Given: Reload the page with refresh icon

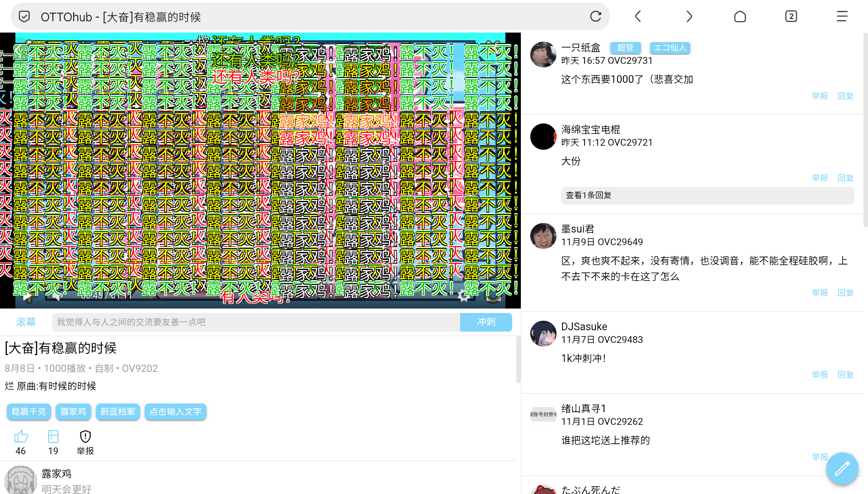Looking at the screenshot, I should pyautogui.click(x=595, y=17).
